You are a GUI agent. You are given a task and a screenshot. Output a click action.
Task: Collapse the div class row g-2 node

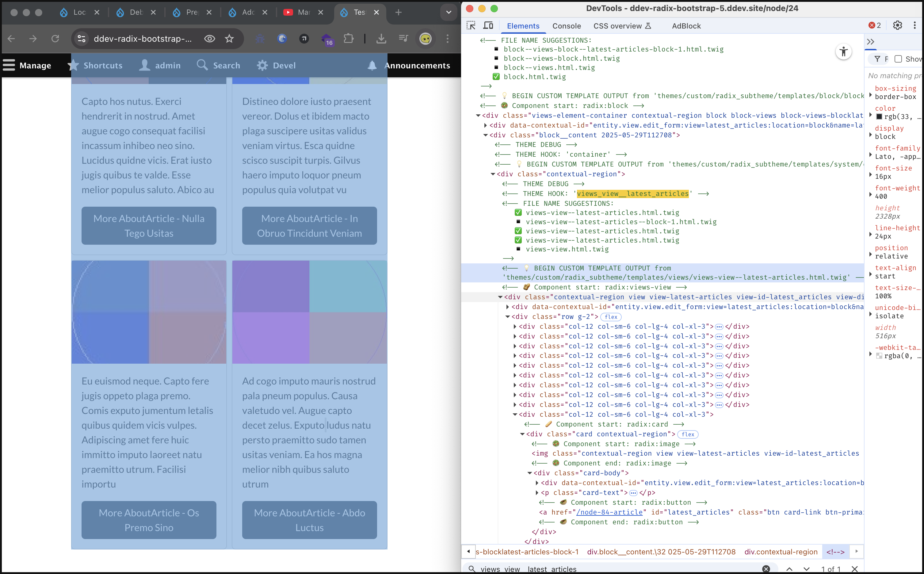pos(507,317)
